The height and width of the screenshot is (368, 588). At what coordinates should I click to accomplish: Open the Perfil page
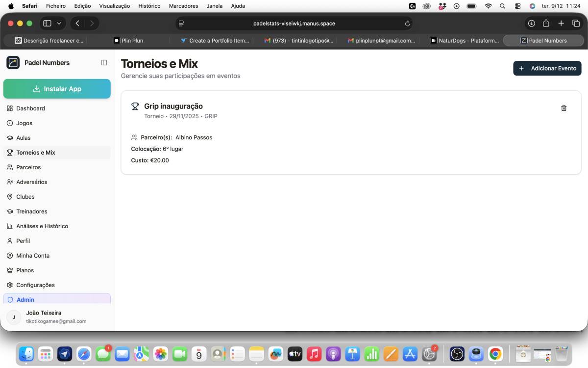(57, 241)
